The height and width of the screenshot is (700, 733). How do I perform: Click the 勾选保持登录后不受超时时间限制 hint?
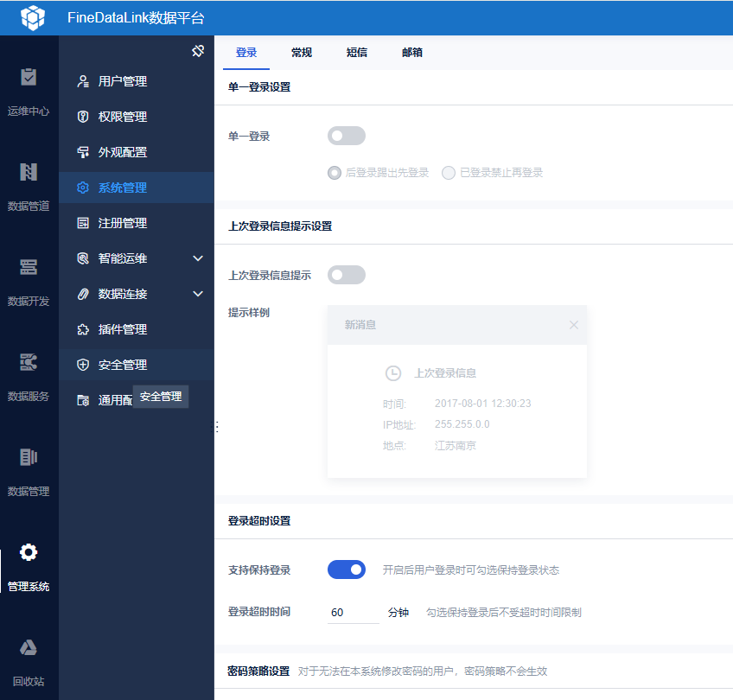point(504,613)
